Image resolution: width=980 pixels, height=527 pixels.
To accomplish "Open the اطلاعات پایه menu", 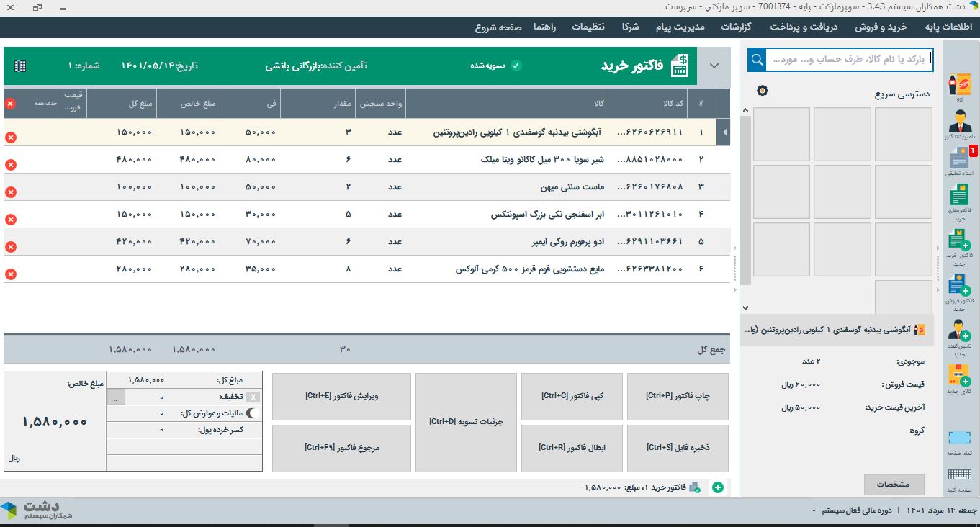I will (x=948, y=27).
